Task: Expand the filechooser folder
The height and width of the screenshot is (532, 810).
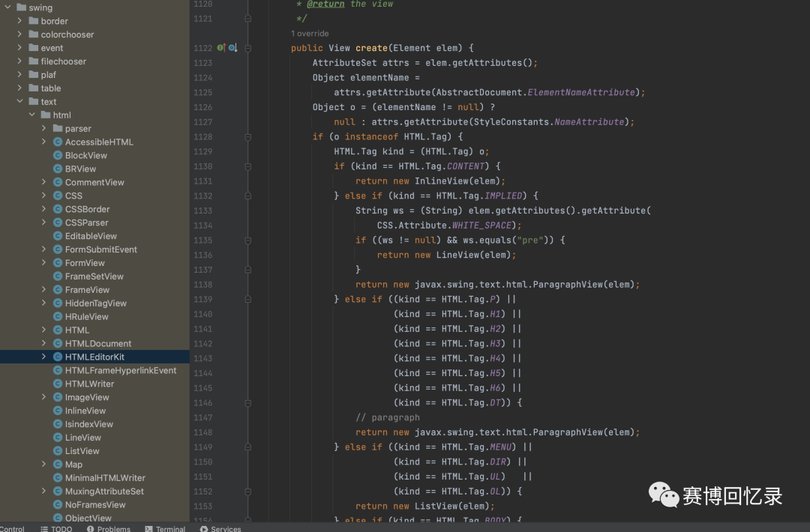Action: click(x=19, y=61)
